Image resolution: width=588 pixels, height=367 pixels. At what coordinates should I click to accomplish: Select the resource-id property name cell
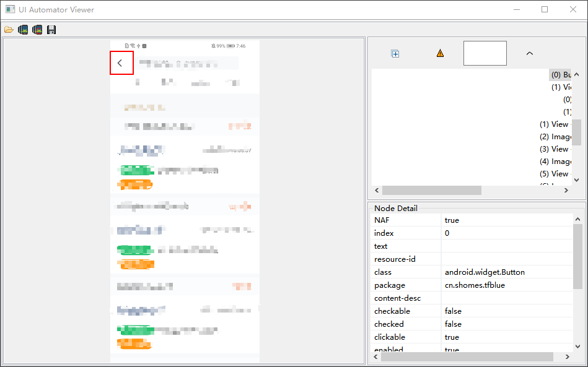406,259
